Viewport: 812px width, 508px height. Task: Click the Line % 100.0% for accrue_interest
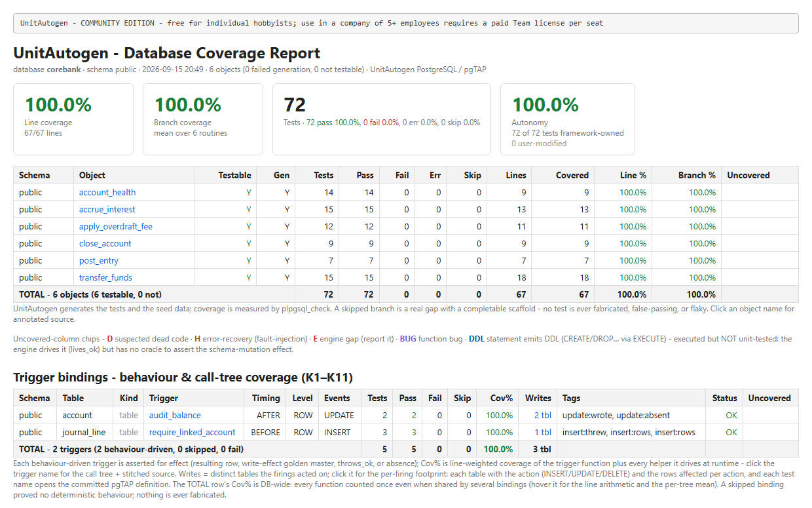click(x=633, y=209)
